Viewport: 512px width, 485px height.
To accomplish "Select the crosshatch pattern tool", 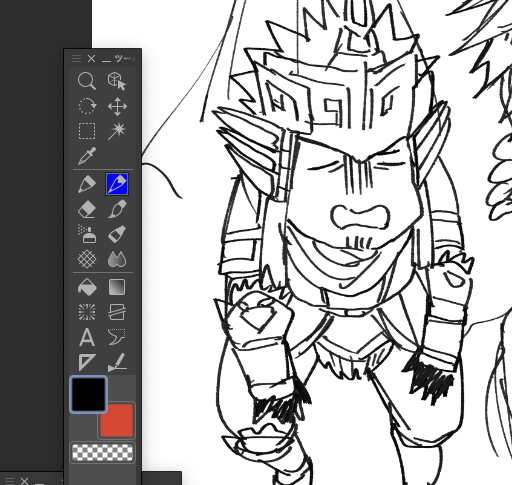I will 87,259.
